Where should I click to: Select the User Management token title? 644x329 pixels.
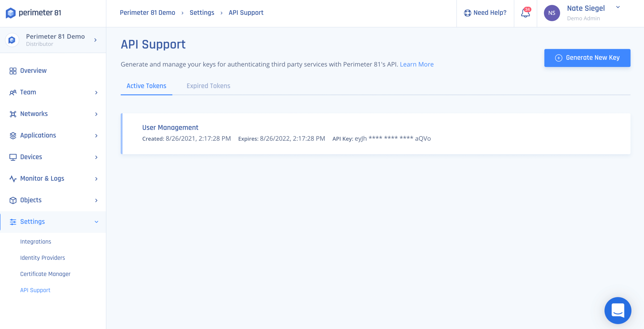[x=170, y=127]
